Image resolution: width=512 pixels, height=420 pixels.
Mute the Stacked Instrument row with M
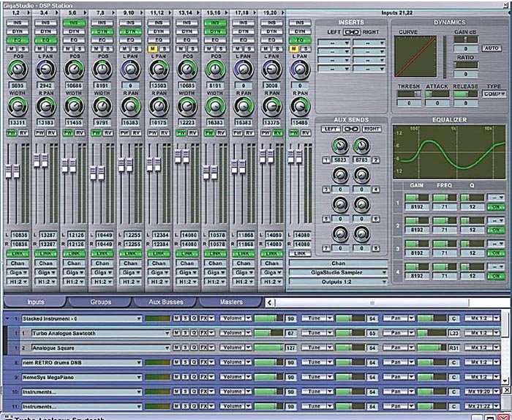[176, 318]
